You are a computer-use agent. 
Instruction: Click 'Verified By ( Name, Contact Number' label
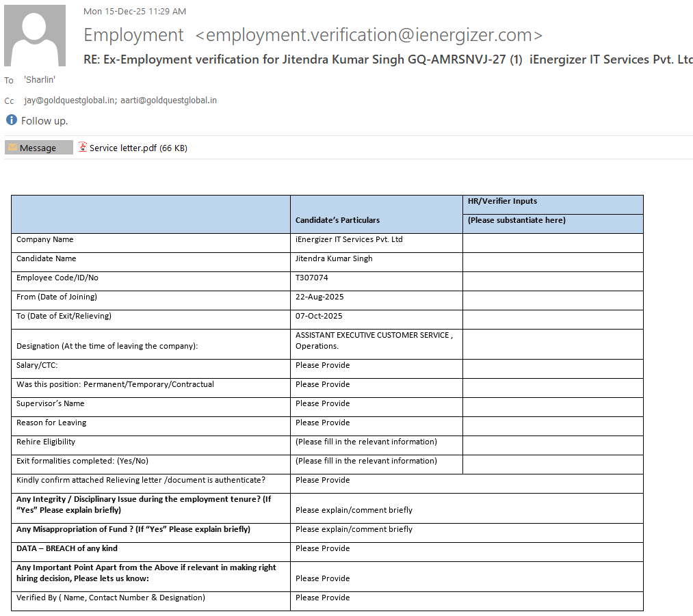click(111, 598)
